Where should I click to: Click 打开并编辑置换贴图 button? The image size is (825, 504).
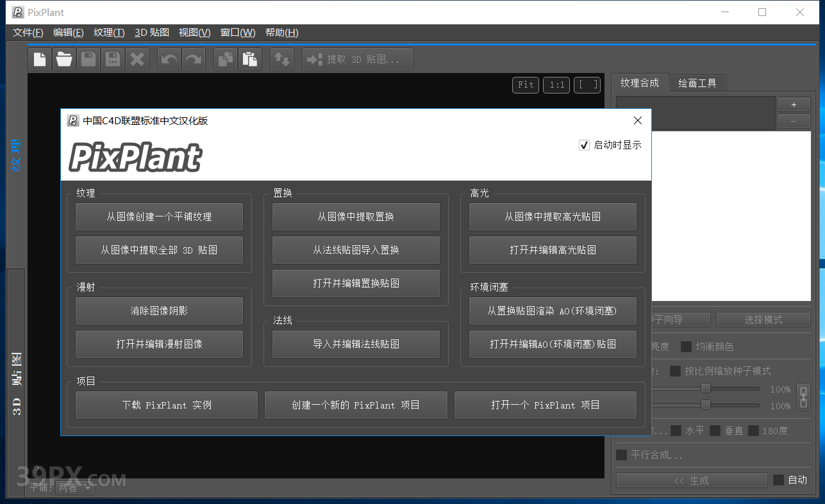pyautogui.click(x=356, y=284)
